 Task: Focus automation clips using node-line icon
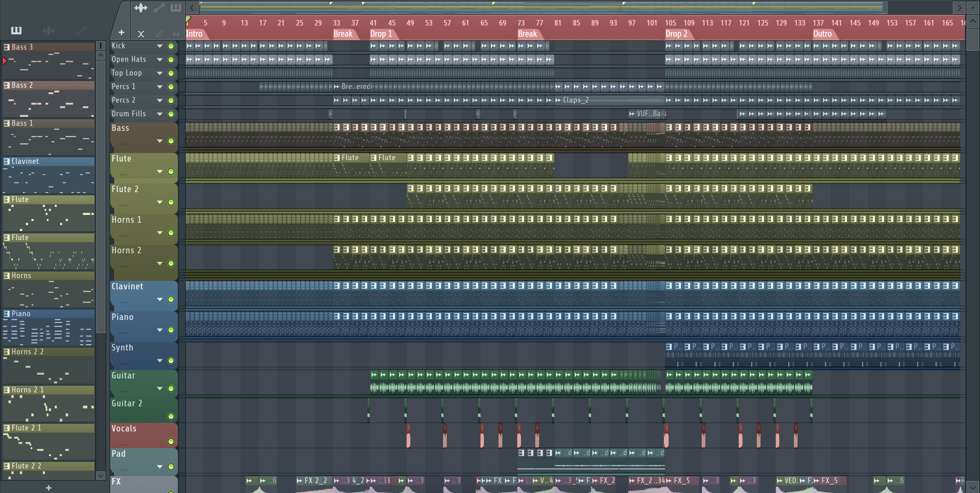tap(159, 7)
